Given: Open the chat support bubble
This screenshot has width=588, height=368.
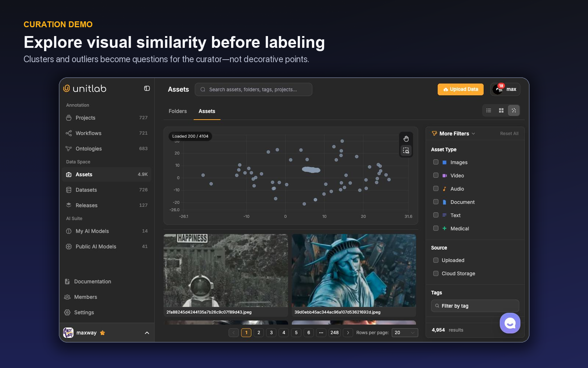Looking at the screenshot, I should 510,323.
